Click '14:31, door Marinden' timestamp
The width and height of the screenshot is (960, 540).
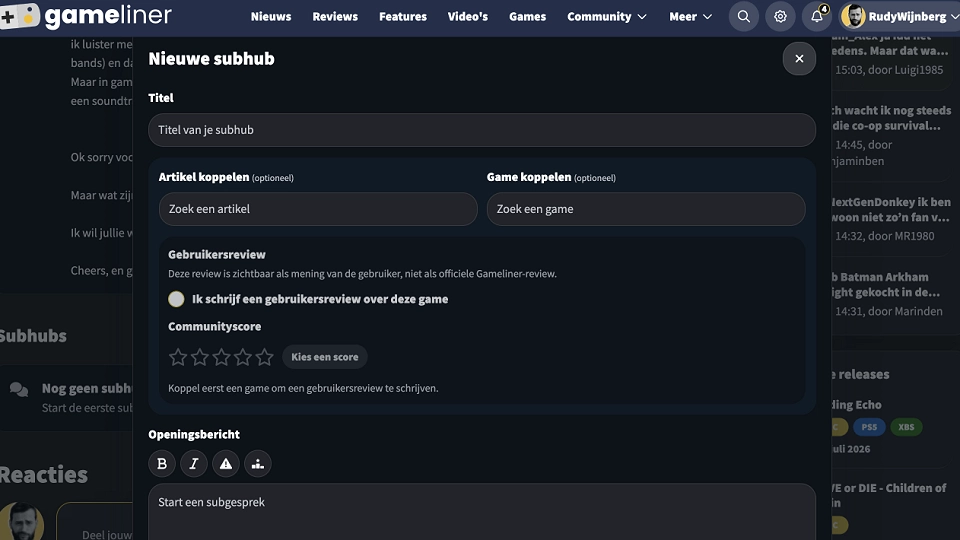(x=889, y=311)
